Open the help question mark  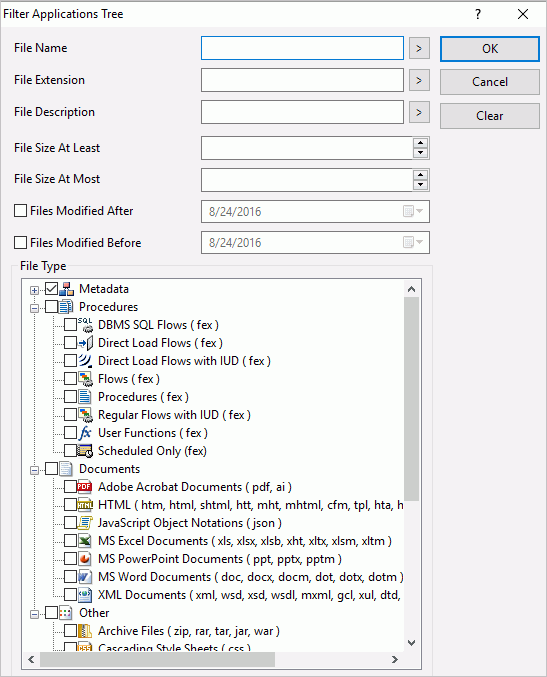tap(477, 14)
